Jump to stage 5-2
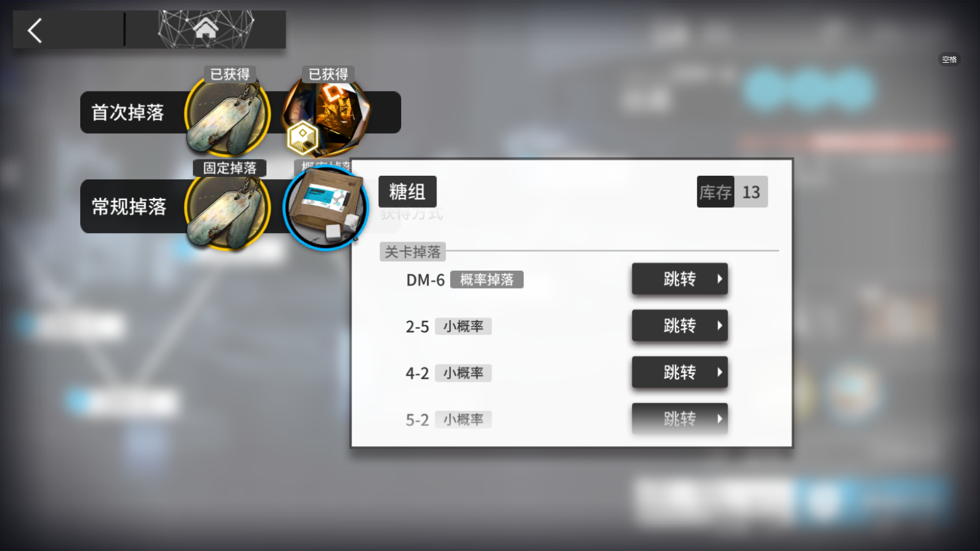Image resolution: width=980 pixels, height=551 pixels. (680, 418)
